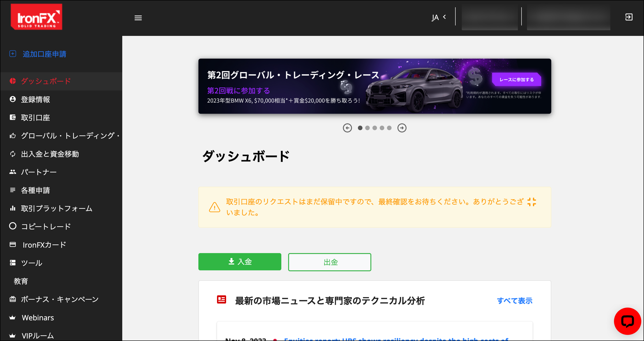
Task: Open the live chat bubble
Action: coord(628,321)
